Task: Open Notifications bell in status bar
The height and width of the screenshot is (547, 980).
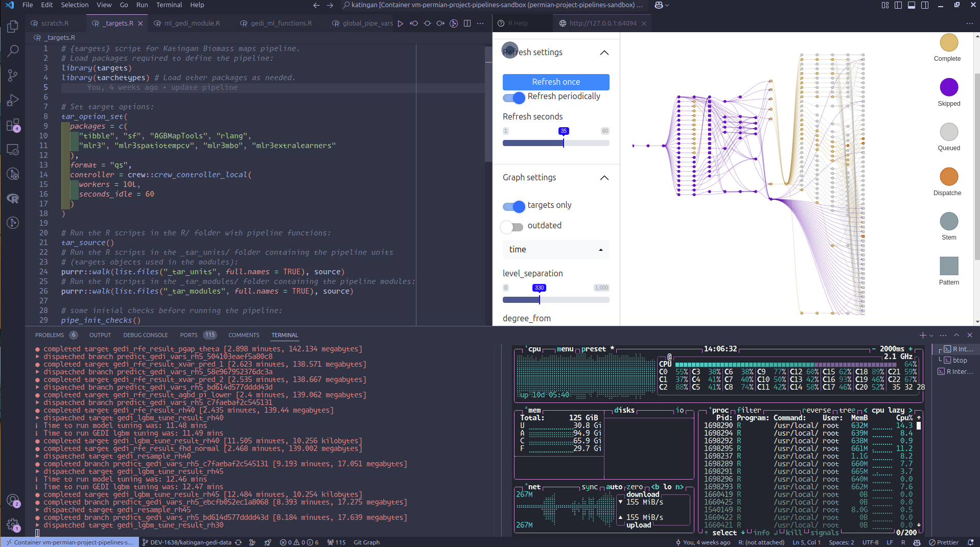Action: (x=970, y=542)
